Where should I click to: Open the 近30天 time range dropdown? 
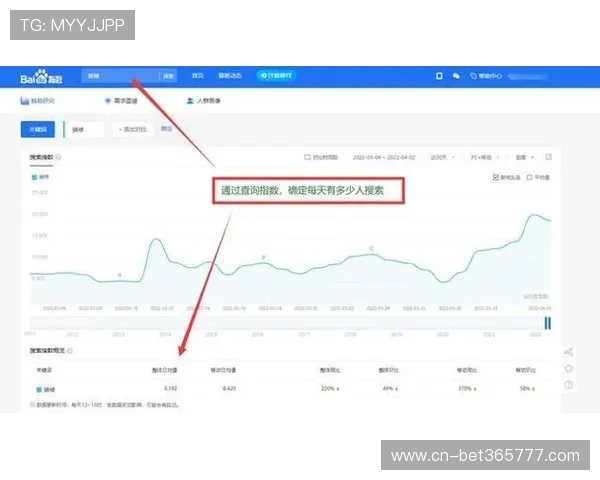[x=439, y=157]
